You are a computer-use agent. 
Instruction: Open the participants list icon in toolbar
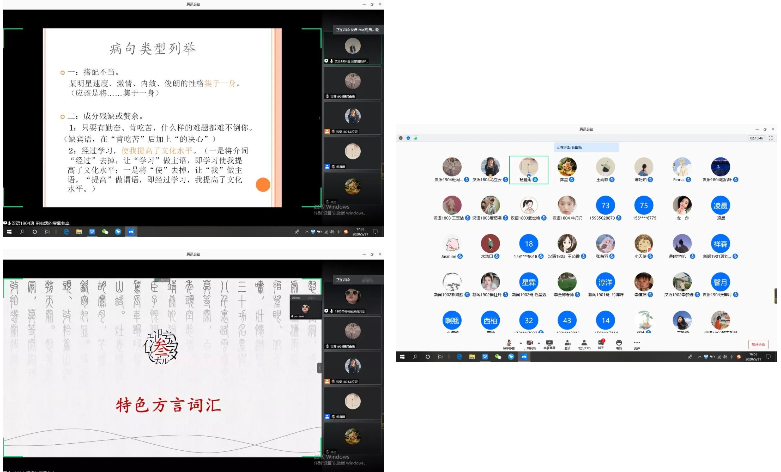pyautogui.click(x=583, y=345)
